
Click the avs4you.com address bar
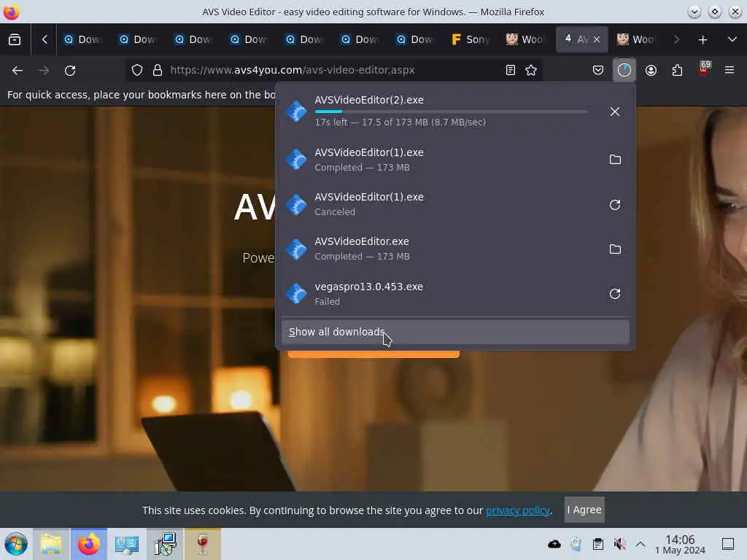333,70
